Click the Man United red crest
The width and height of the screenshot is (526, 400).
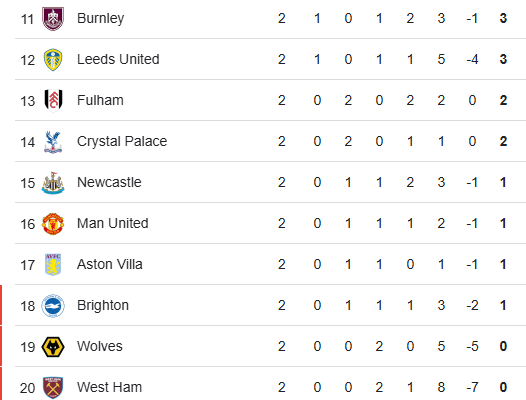coord(53,224)
